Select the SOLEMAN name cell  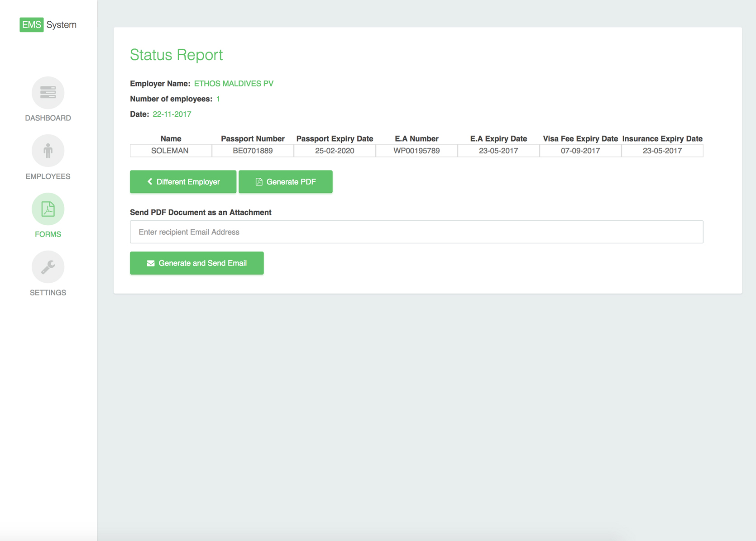pyautogui.click(x=170, y=151)
